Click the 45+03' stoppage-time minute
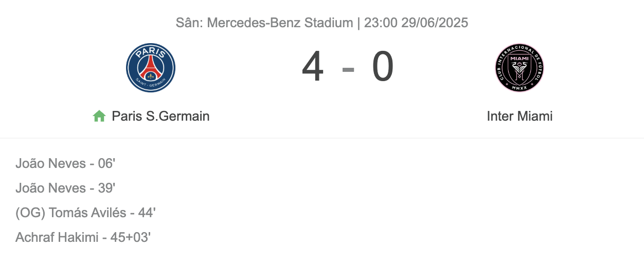This screenshot has height=267, width=644. (x=131, y=238)
